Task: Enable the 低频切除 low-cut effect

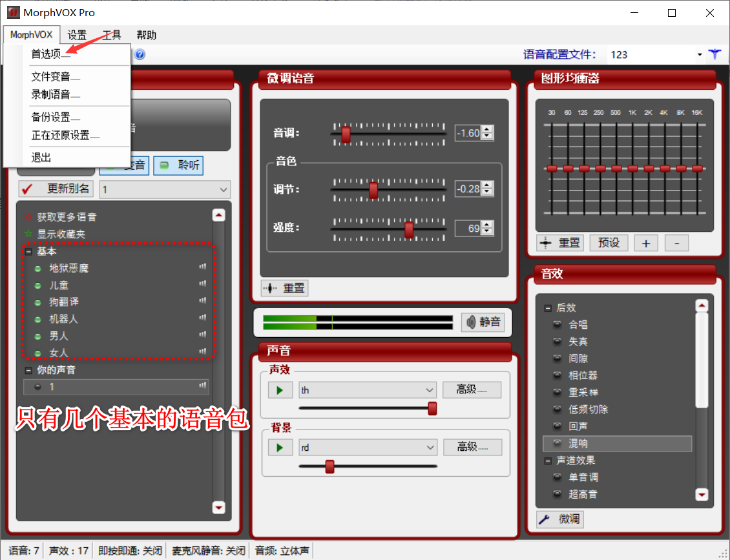Action: (557, 409)
